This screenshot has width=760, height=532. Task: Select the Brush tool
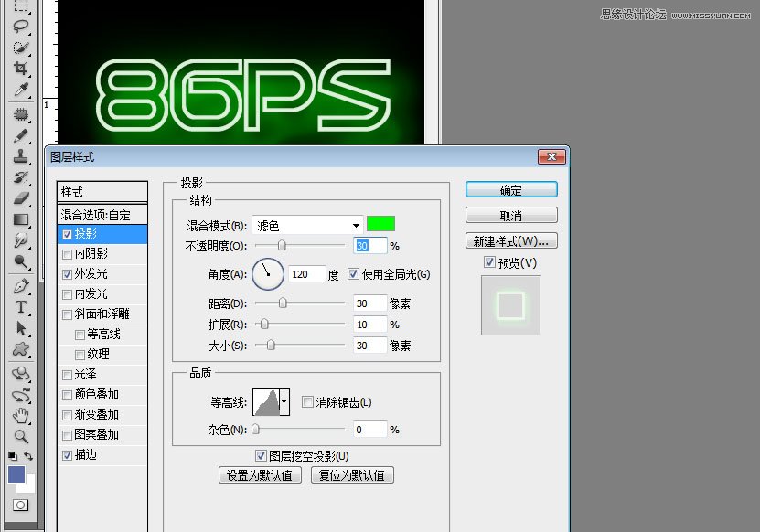coord(20,135)
